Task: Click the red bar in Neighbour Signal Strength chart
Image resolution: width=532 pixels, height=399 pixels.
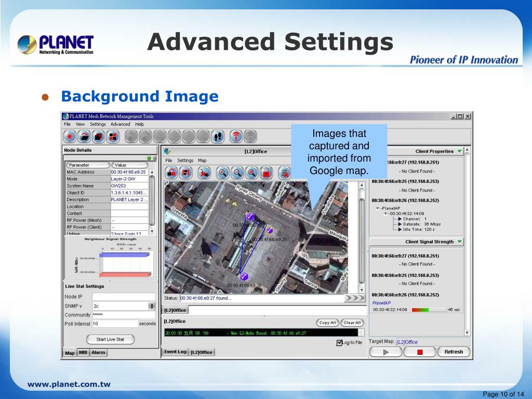Action: click(x=125, y=274)
